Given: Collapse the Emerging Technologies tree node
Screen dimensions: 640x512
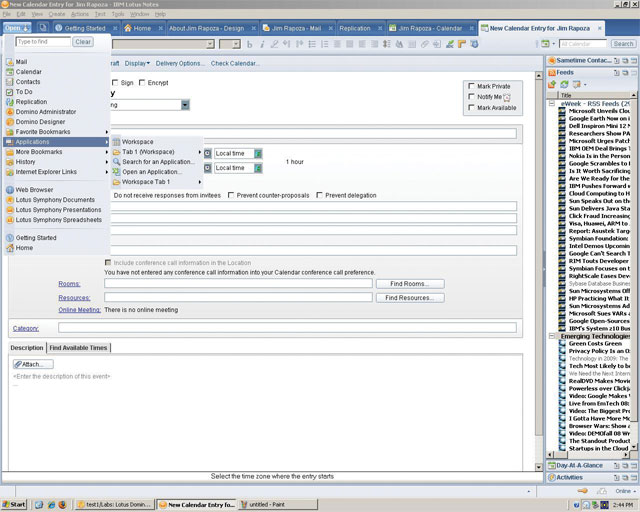Looking at the screenshot, I should click(x=552, y=336).
